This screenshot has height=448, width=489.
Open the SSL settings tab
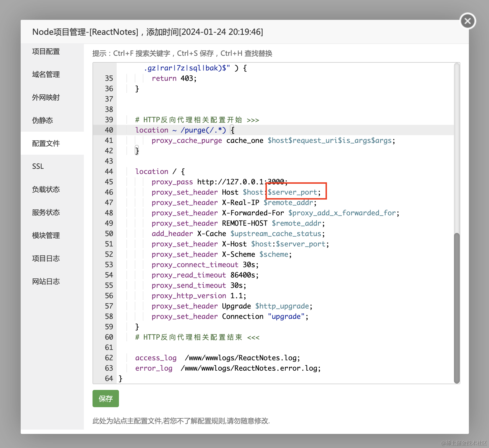pos(38,166)
